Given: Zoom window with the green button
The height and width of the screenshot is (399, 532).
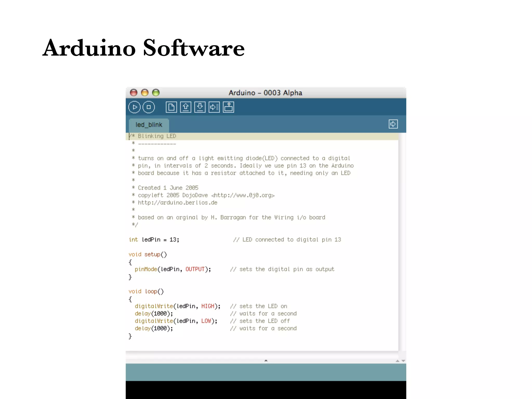Looking at the screenshot, I should pos(156,92).
